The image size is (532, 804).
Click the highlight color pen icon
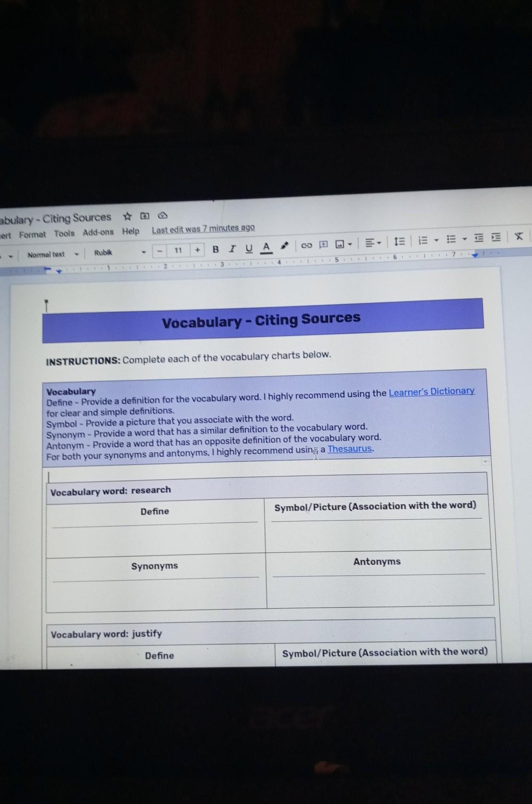284,246
